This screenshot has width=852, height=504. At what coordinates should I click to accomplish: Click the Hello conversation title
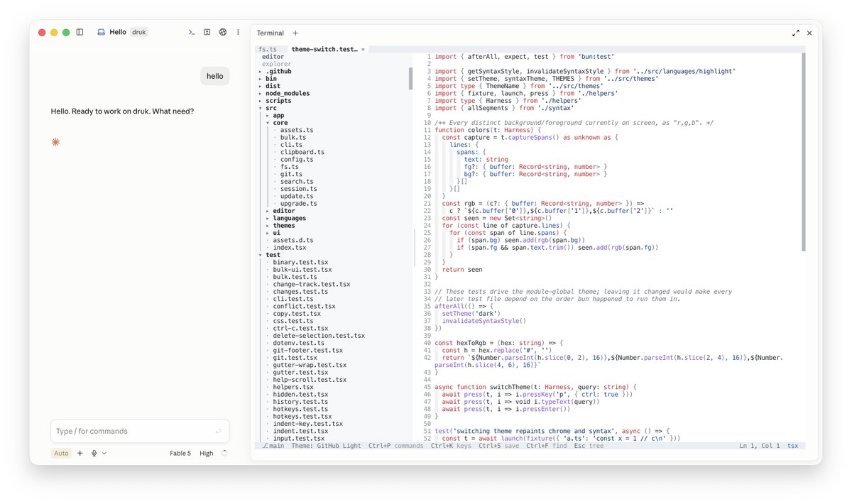pos(118,32)
